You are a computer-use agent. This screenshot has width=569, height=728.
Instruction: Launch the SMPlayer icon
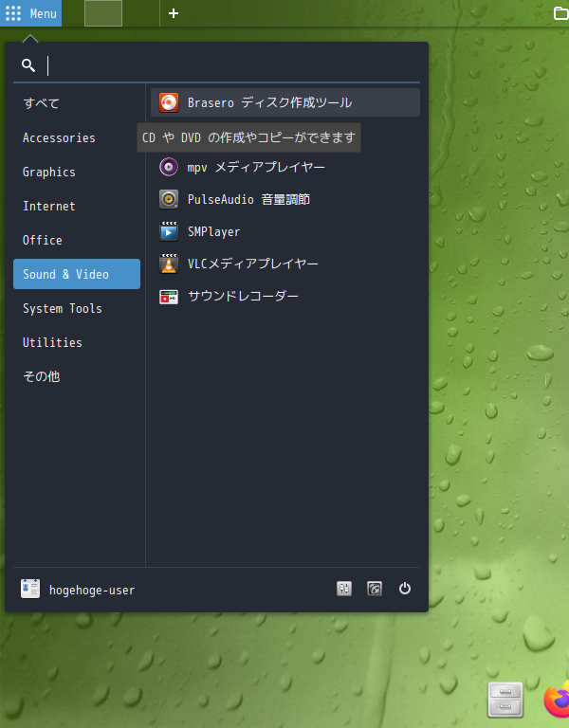tap(169, 231)
